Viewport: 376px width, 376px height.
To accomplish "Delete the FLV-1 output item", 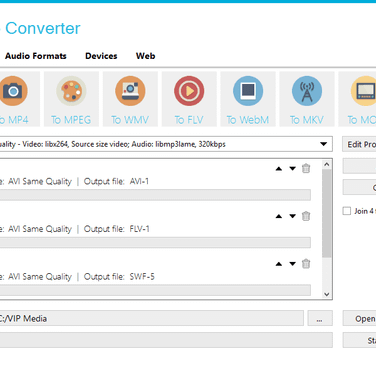I will pyautogui.click(x=306, y=216).
